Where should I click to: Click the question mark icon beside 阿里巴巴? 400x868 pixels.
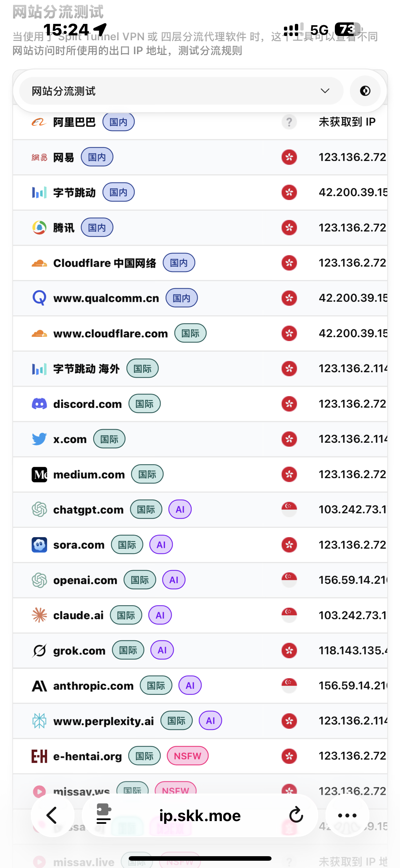(x=289, y=122)
